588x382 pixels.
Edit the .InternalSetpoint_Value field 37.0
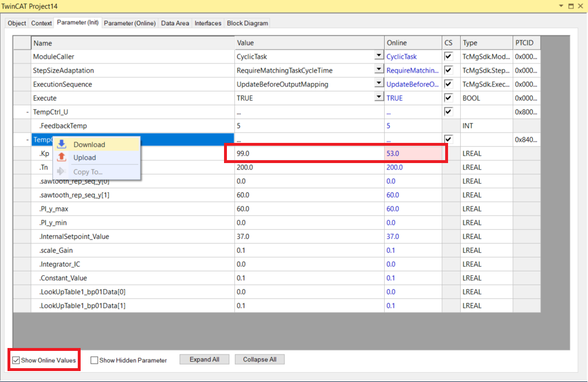tap(309, 236)
